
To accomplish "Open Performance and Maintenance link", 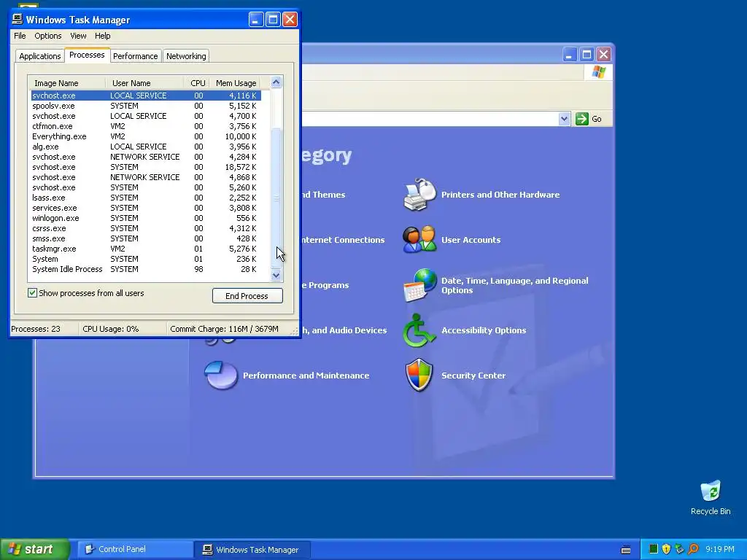I will coord(306,376).
